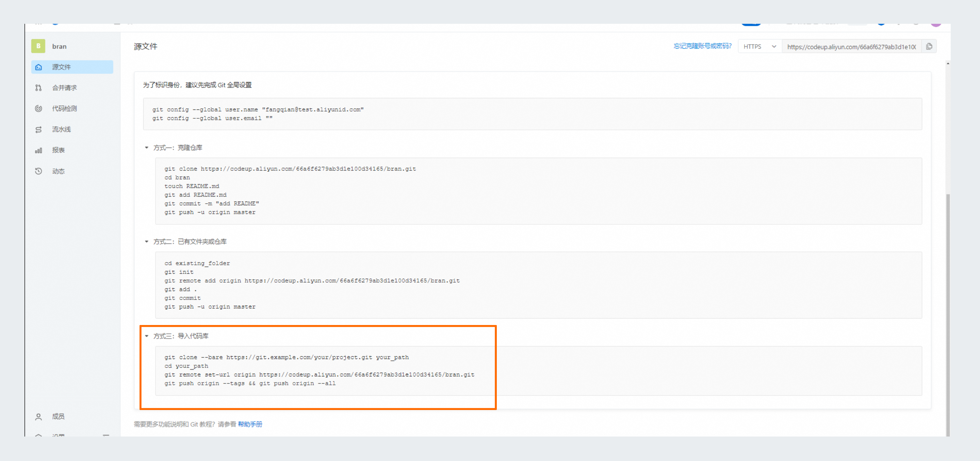Image resolution: width=980 pixels, height=461 pixels.
Task: Click the pipeline icon beside 流水线
Action: pos(38,130)
